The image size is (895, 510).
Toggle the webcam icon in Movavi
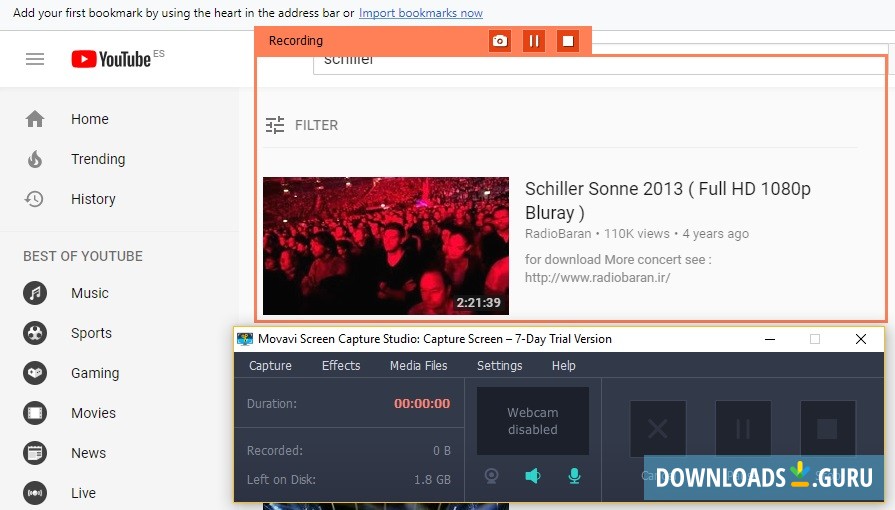click(x=491, y=476)
